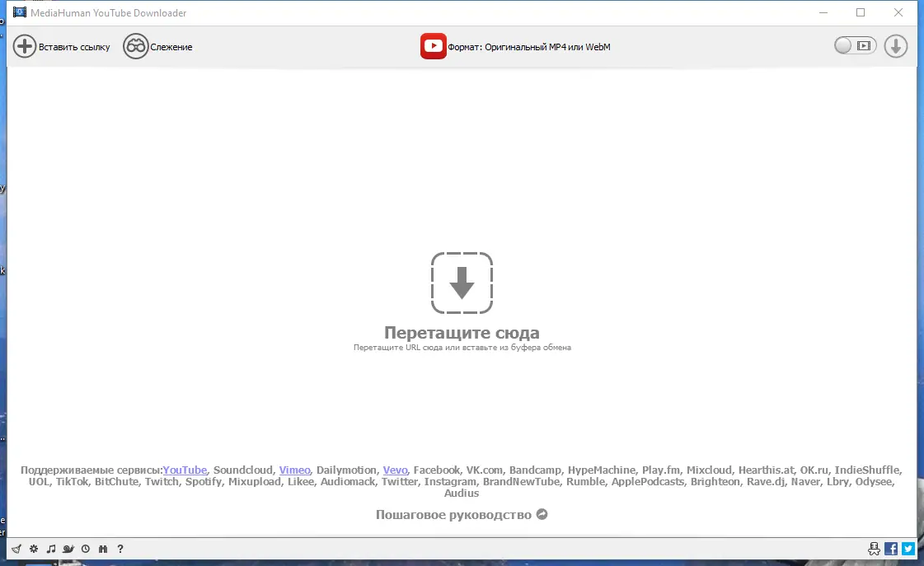Follow the Vimeo supported services link
The height and width of the screenshot is (566, 924).
(294, 470)
